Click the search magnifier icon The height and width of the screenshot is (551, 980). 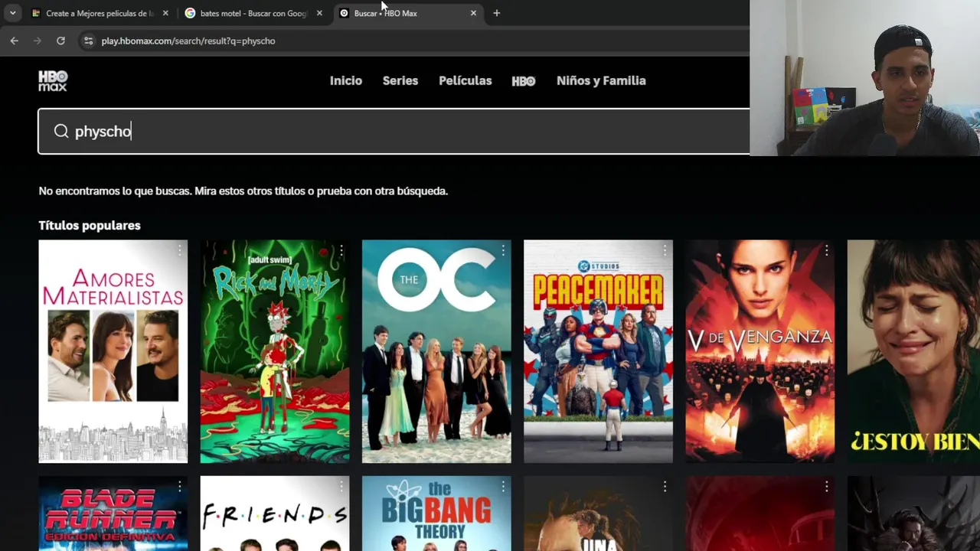pyautogui.click(x=61, y=132)
